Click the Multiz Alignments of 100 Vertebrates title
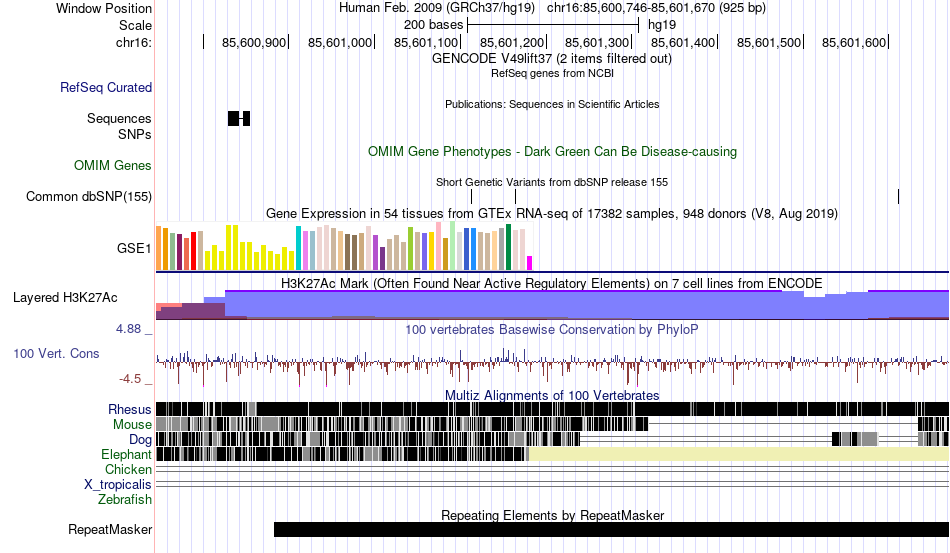The image size is (950, 553). pos(552,396)
